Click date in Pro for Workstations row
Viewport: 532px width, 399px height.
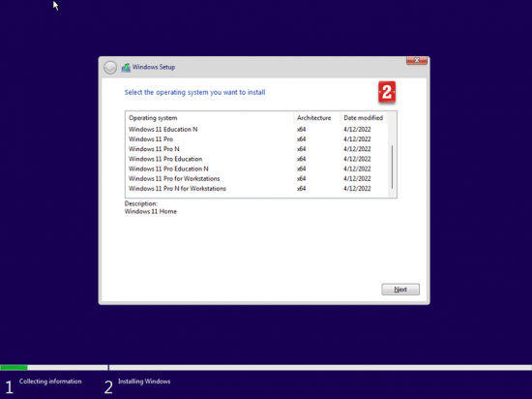357,178
